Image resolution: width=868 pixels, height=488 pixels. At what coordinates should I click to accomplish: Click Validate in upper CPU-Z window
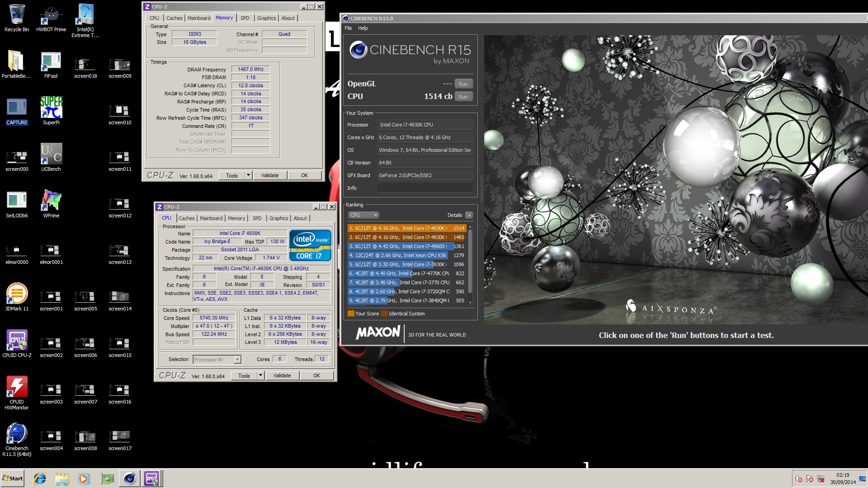[270, 175]
